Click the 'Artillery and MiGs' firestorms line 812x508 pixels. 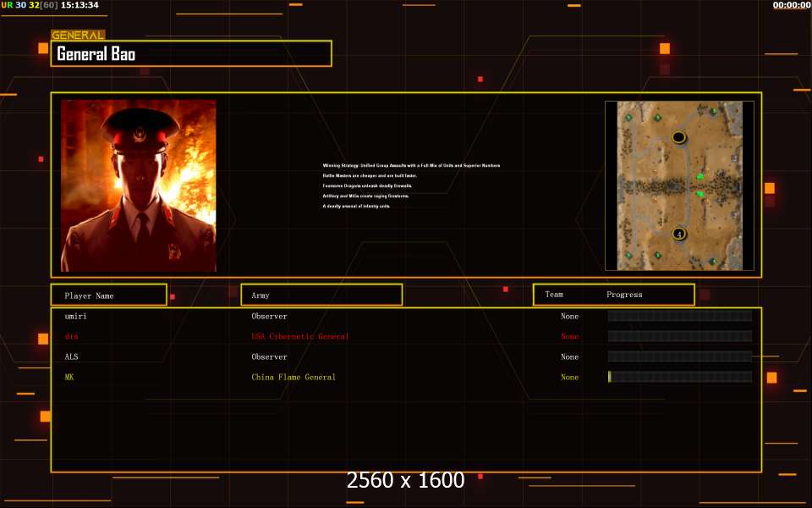pos(365,196)
